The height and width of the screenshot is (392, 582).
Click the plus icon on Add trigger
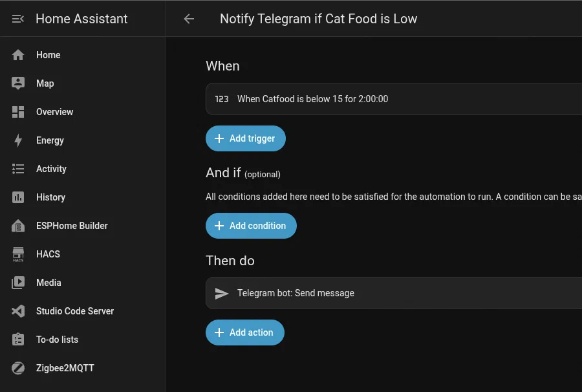click(219, 138)
